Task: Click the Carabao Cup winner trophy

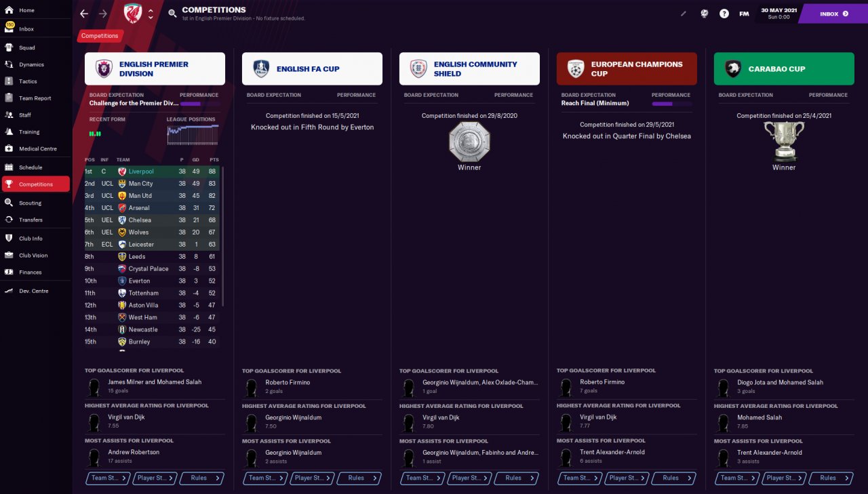Action: pos(784,142)
